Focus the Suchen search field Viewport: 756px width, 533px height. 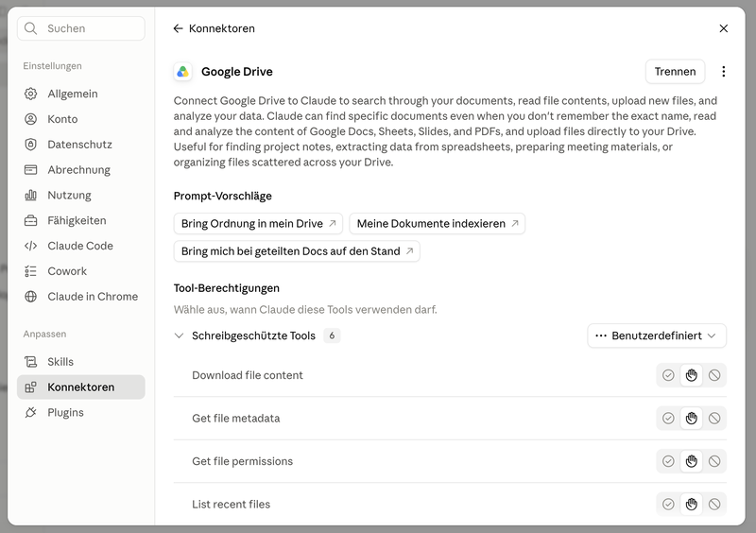(81, 28)
